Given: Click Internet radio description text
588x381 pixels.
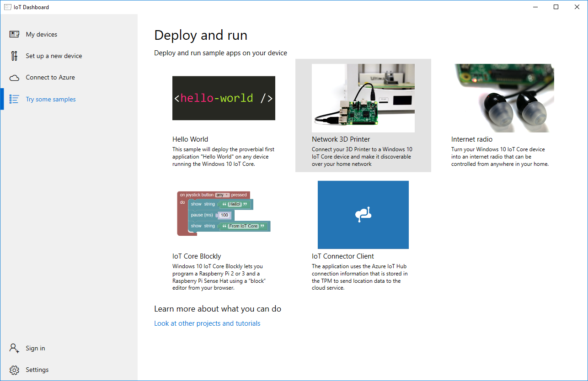Looking at the screenshot, I should 500,157.
